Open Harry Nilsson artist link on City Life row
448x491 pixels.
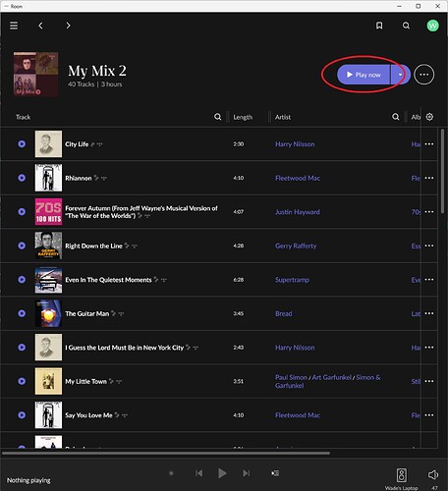[295, 144]
